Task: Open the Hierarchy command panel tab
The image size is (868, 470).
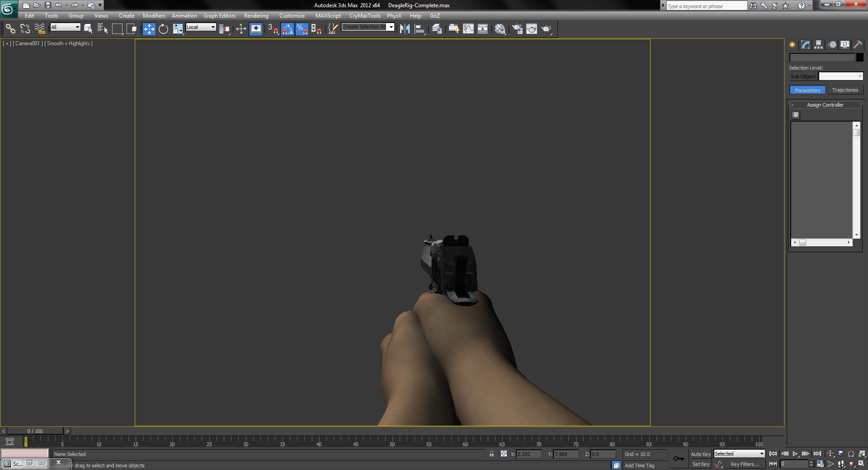Action: 819,45
